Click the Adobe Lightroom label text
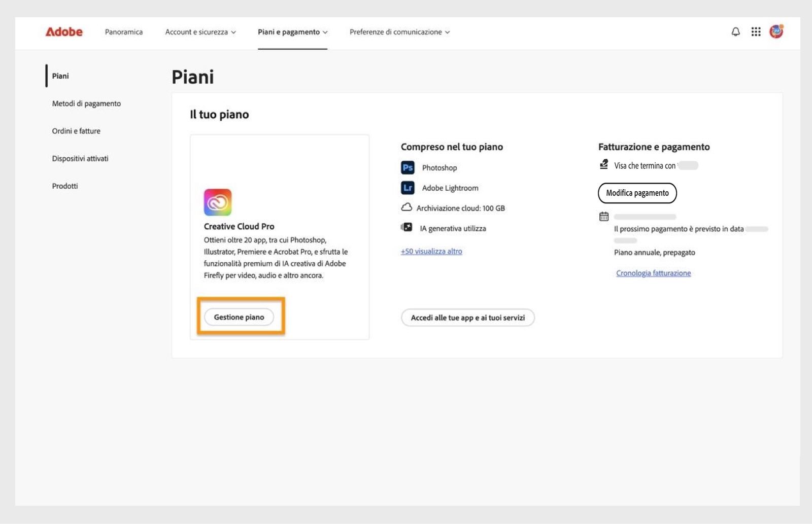This screenshot has height=524, width=812. (x=450, y=188)
